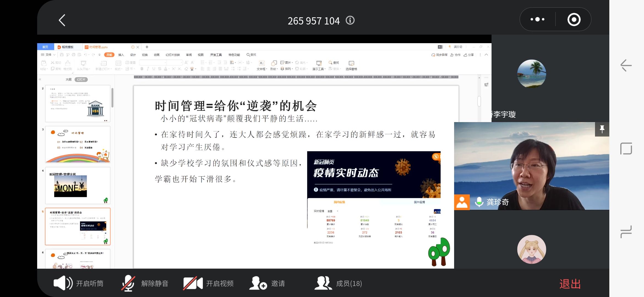Switch to the 幻灯片 slides panel tab

[81, 79]
